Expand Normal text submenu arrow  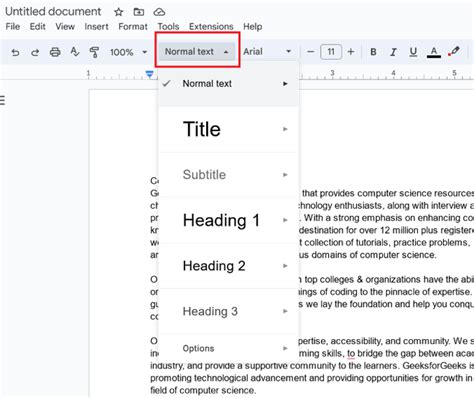pos(285,84)
